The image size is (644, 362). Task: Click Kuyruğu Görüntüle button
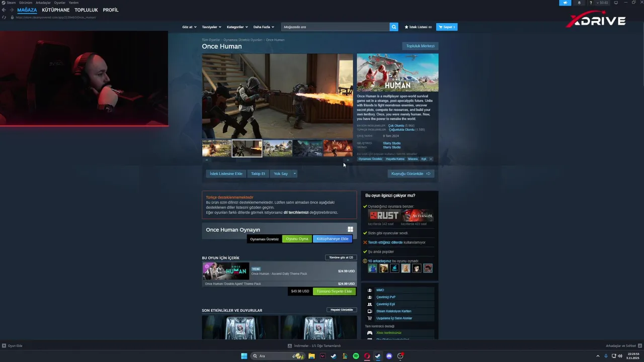(x=411, y=173)
